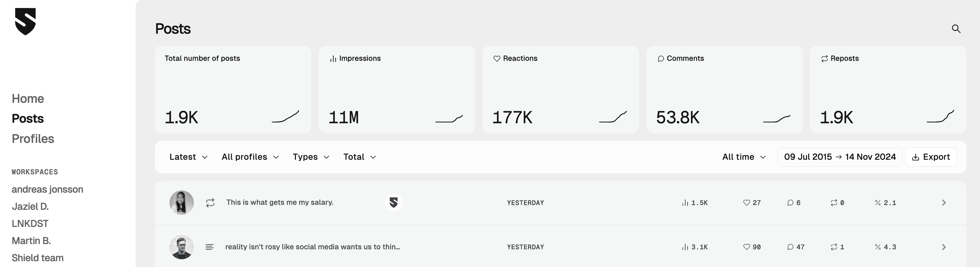Expand the All profiles filter
This screenshot has height=267, width=980.
[250, 157]
